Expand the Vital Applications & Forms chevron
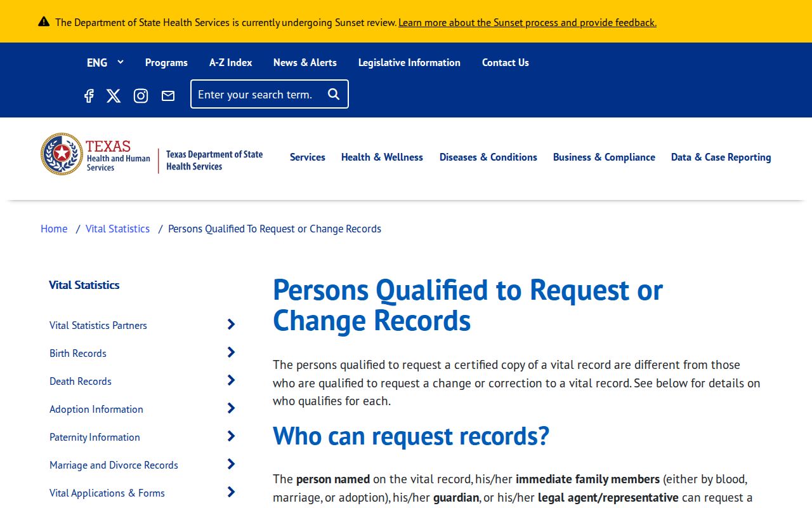The width and height of the screenshot is (812, 508). 231,492
